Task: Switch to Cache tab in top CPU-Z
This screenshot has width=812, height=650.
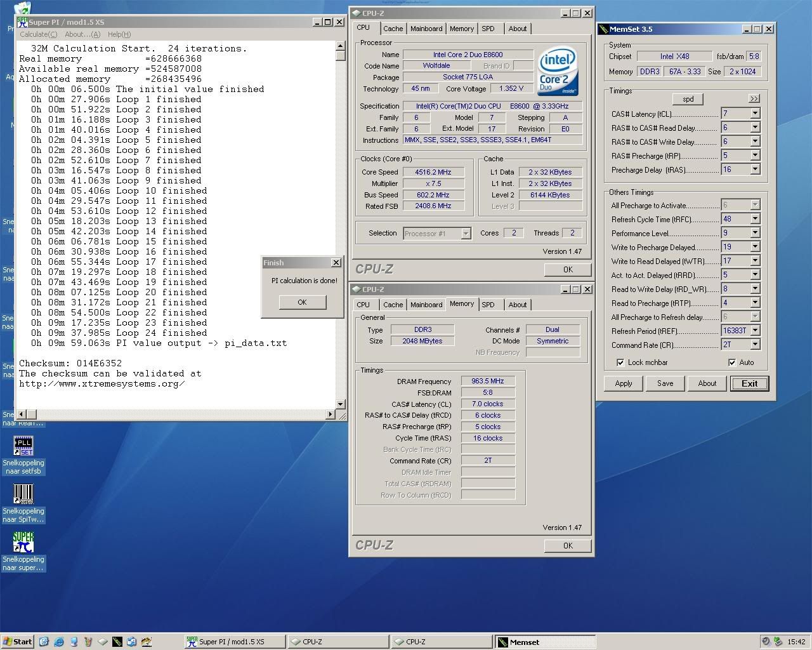Action: (x=393, y=29)
